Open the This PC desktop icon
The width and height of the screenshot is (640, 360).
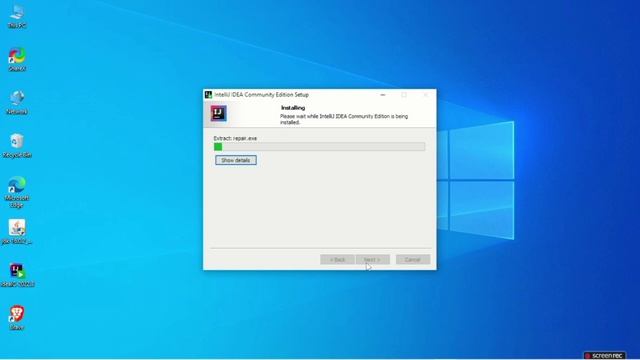click(x=17, y=16)
